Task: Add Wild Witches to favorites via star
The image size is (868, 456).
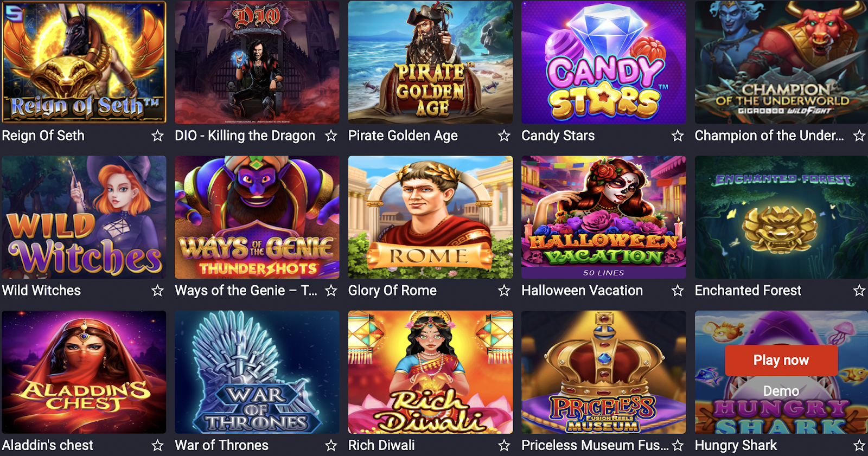Action: pyautogui.click(x=157, y=291)
